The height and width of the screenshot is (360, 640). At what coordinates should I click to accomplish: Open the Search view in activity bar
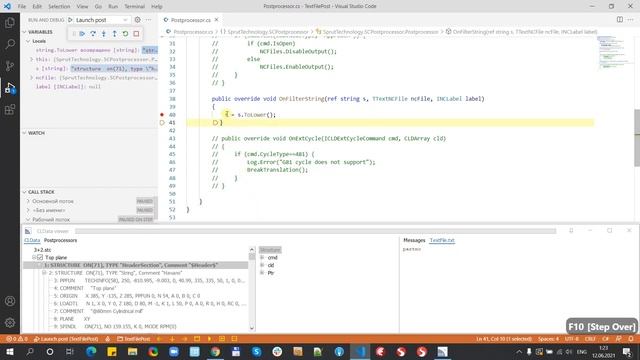[x=10, y=44]
